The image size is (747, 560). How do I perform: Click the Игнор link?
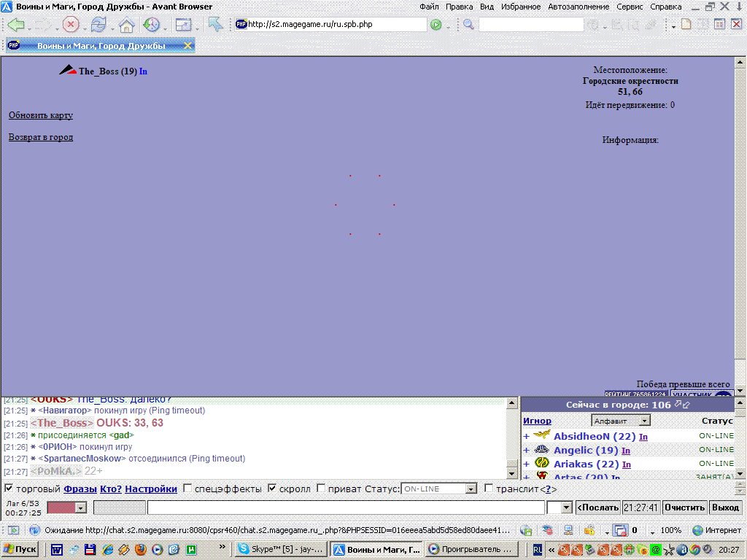[537, 421]
